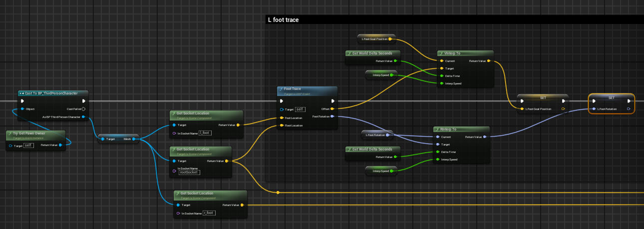Click the reroute node on the yellow wire
644x229 pixels.
278,192
